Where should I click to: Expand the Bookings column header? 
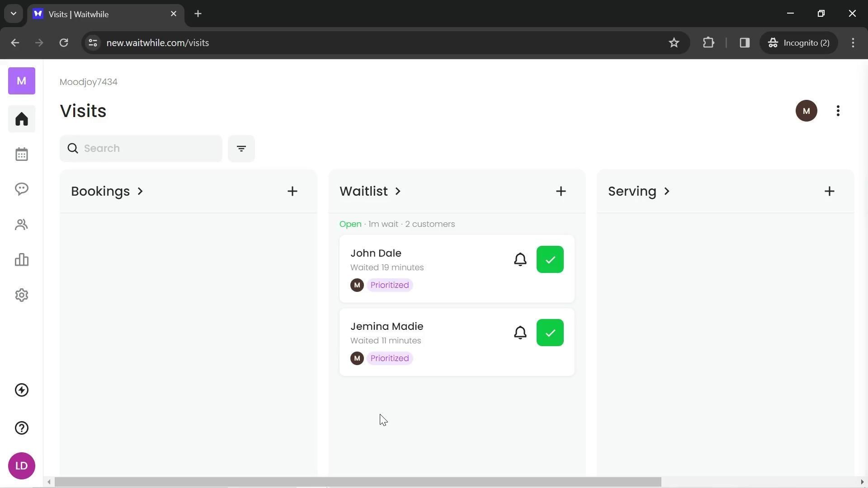[x=107, y=191]
